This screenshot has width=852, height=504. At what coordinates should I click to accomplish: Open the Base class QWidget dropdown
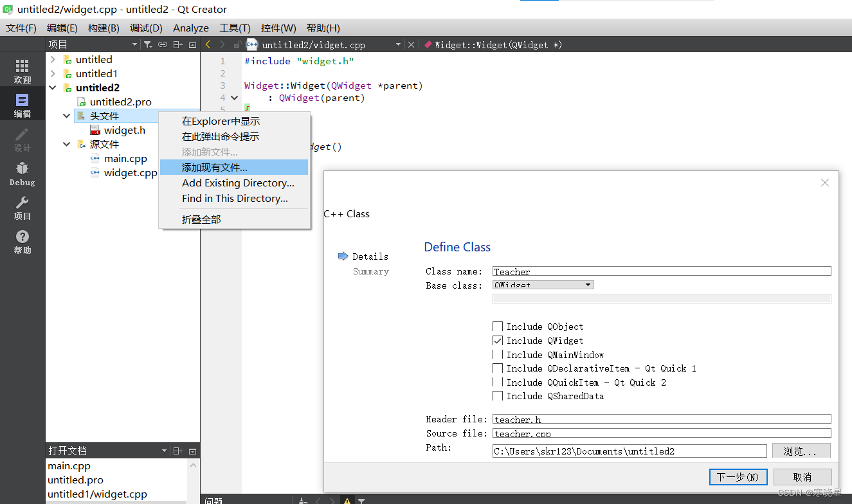(543, 285)
